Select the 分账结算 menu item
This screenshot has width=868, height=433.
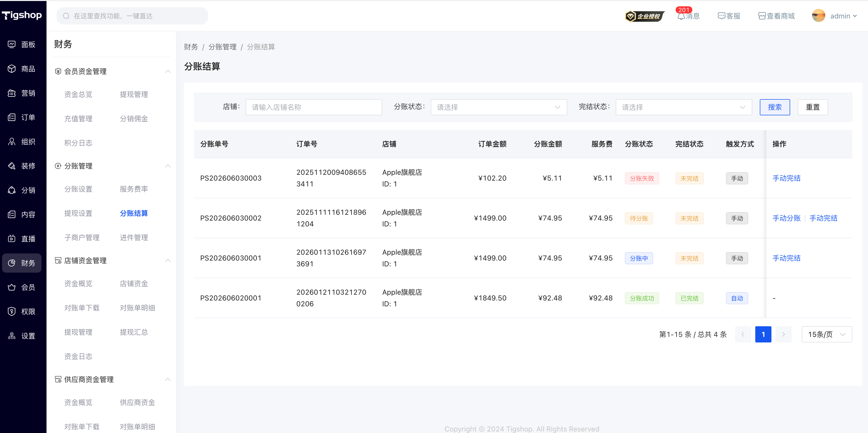(x=134, y=213)
